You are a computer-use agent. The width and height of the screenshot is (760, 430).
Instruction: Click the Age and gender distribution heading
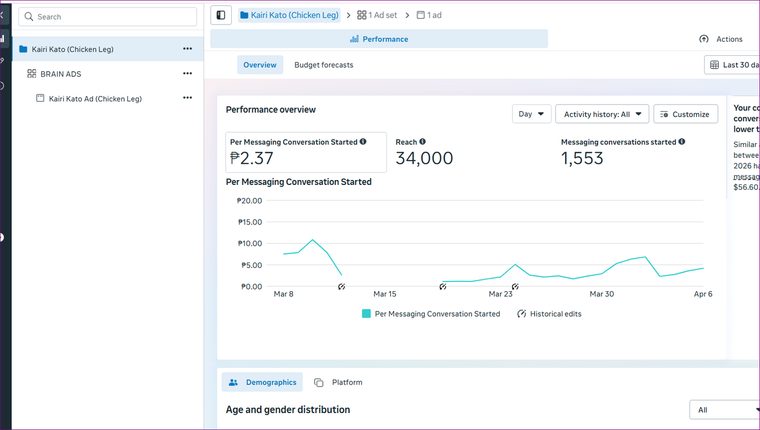click(x=288, y=410)
